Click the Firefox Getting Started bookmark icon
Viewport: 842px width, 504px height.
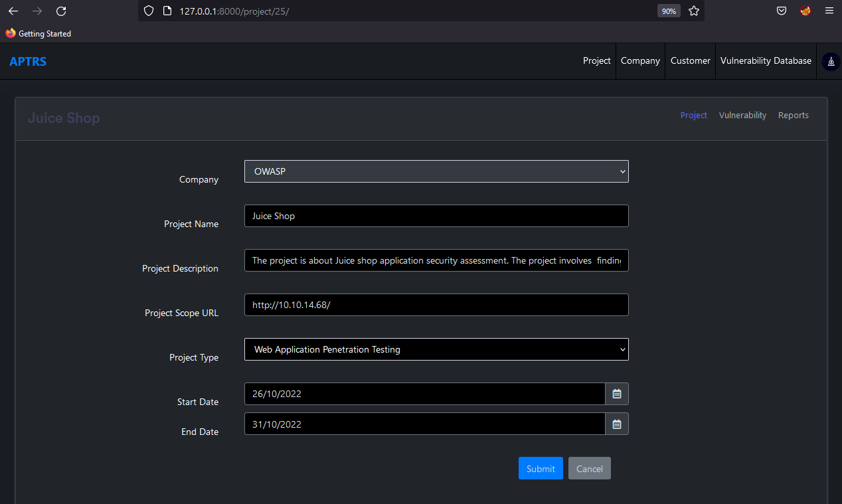(x=11, y=33)
